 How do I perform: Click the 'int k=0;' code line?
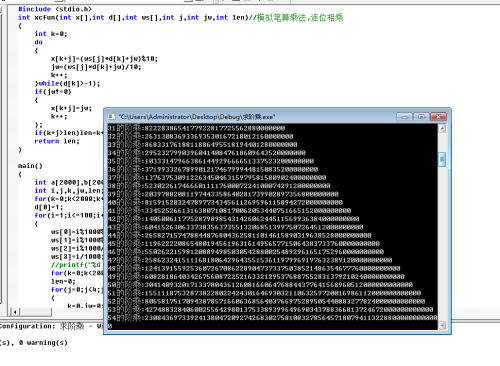coord(51,34)
